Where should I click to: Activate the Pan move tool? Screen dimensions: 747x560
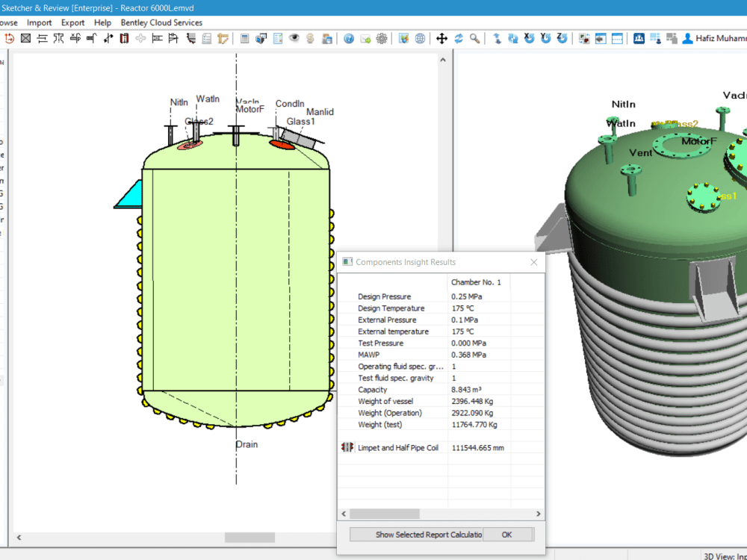(441, 37)
